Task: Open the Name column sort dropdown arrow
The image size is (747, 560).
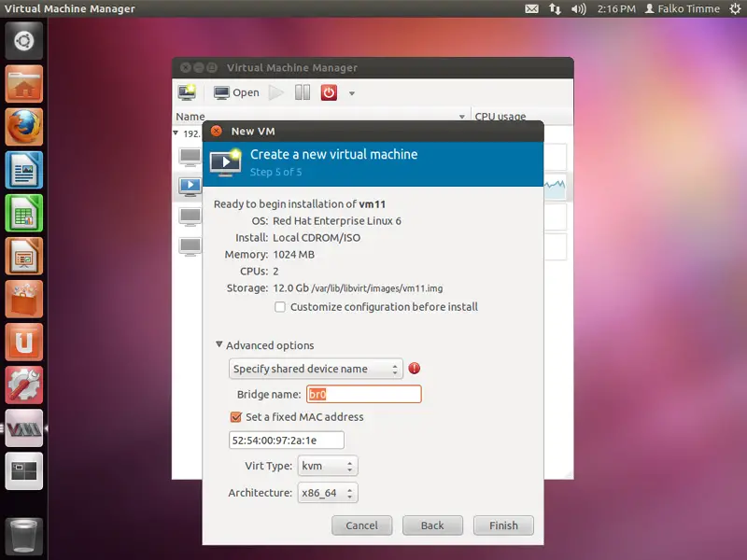Action: (461, 117)
